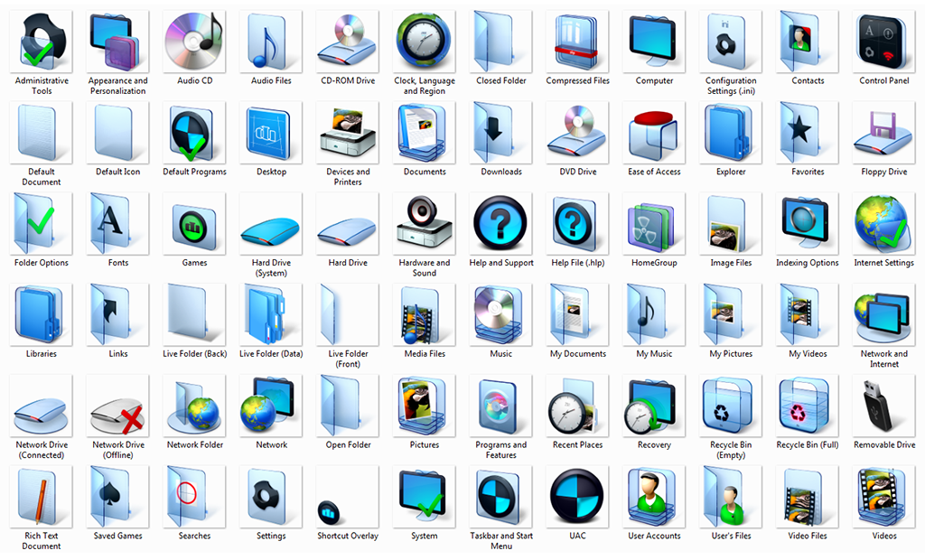The image size is (925, 560).
Task: Click the Saved Games spade icon
Action: [x=118, y=499]
